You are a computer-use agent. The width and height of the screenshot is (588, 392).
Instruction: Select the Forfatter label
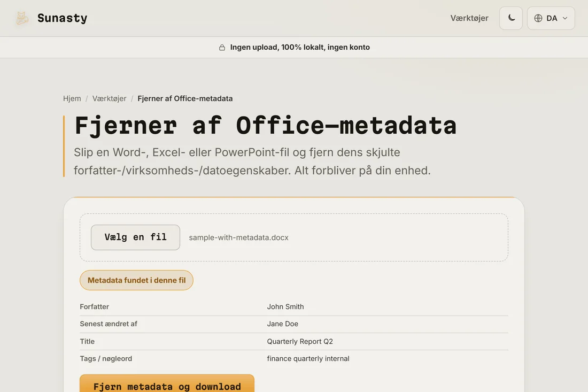pos(95,306)
